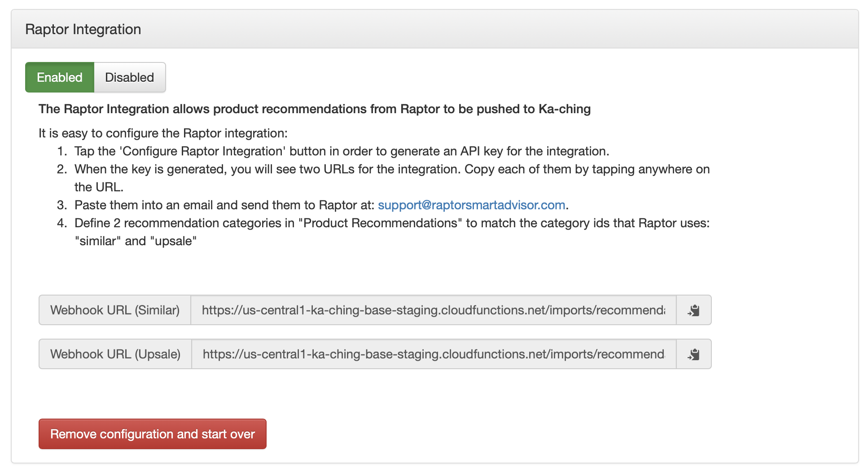Open the support@raptorsmartadvisor.com email link

pos(471,205)
